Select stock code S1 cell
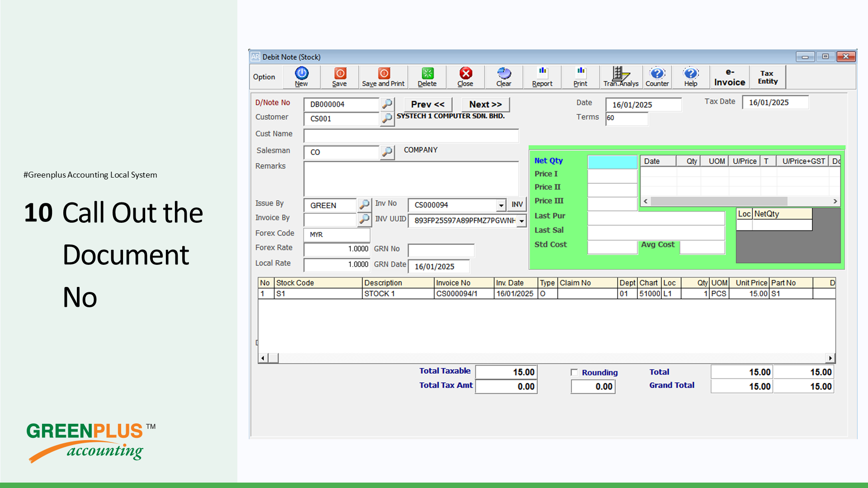The height and width of the screenshot is (488, 868). coord(318,294)
